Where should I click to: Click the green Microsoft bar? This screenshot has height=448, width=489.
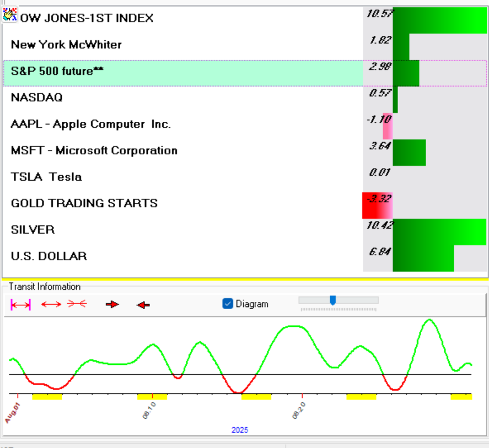[409, 153]
